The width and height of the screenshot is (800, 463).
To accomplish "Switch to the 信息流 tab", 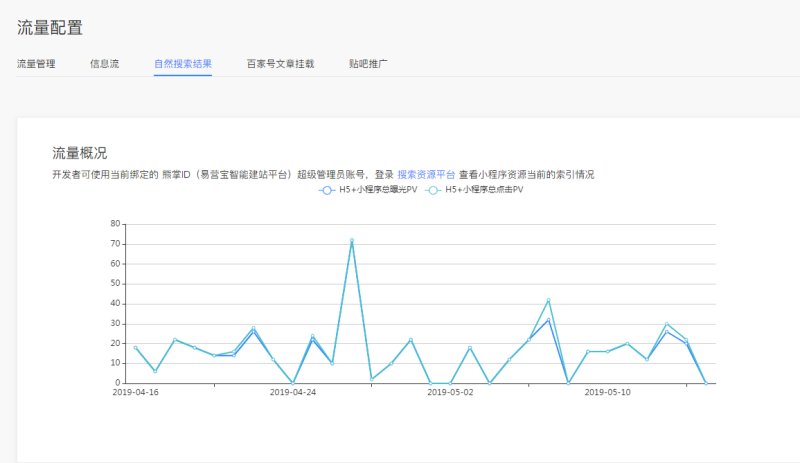I will point(104,64).
